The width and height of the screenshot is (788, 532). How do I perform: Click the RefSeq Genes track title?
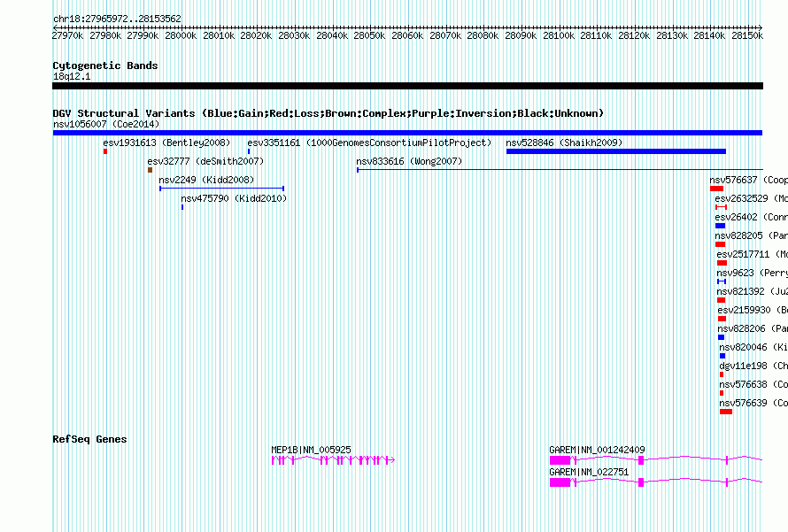(89, 439)
